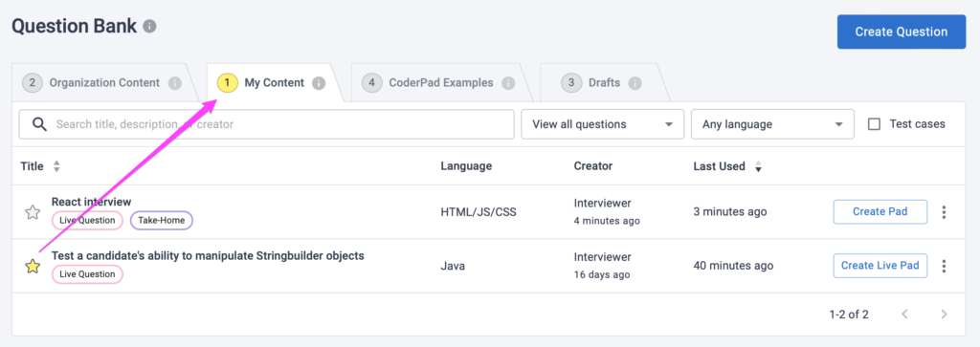980x347 pixels.
Task: Open the three-dot menu for React interview
Action: (944, 212)
